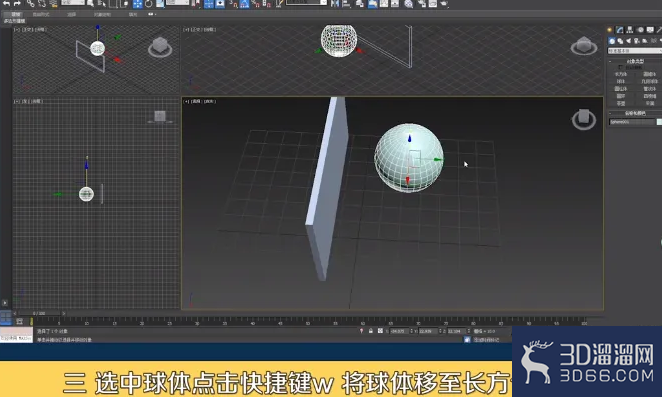
Task: Open the 标准基本体 primitives dropdown
Action: 635,51
